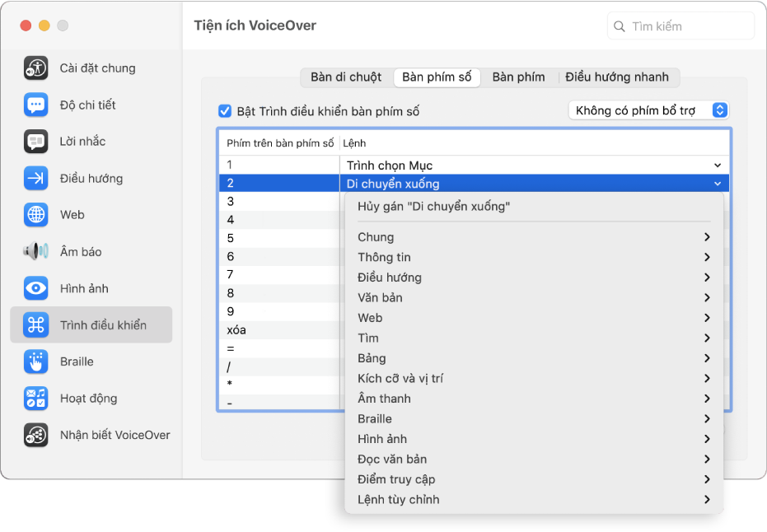Open the Hình ảnh eye icon
The height and width of the screenshot is (532, 767).
tap(36, 288)
